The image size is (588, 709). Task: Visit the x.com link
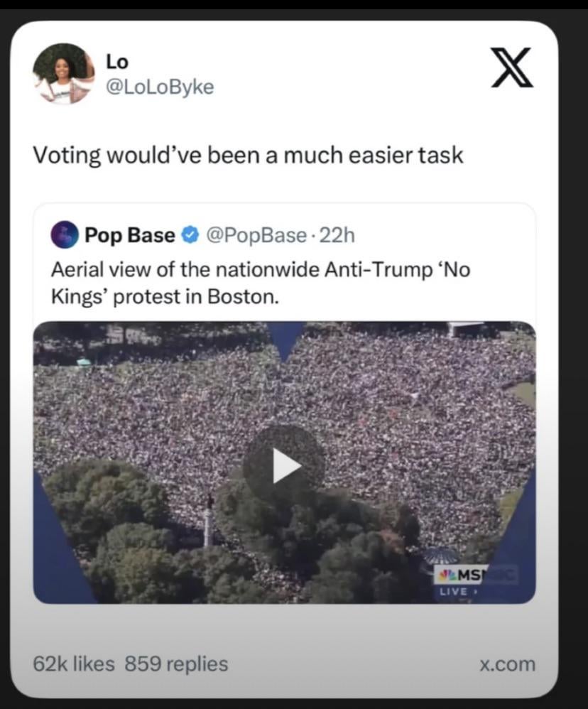pos(507,664)
